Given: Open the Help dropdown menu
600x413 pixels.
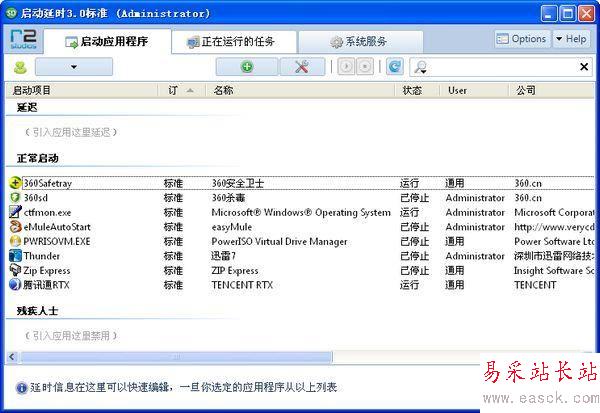Looking at the screenshot, I should click(572, 39).
